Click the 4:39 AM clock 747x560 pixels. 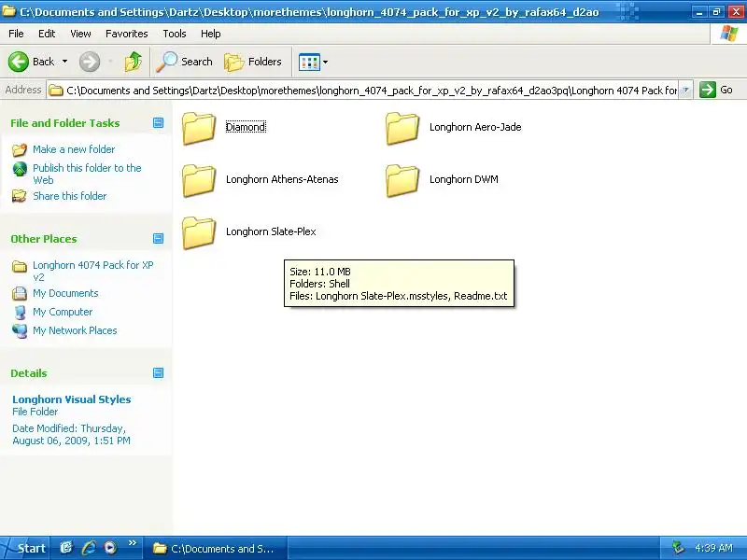pyautogui.click(x=713, y=548)
